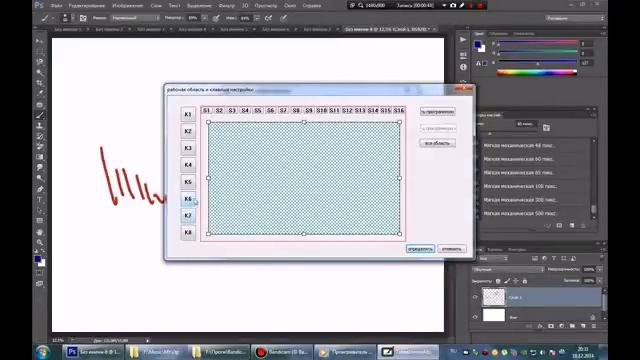
Task: Open the Color panel flyout menu
Action: [602, 33]
